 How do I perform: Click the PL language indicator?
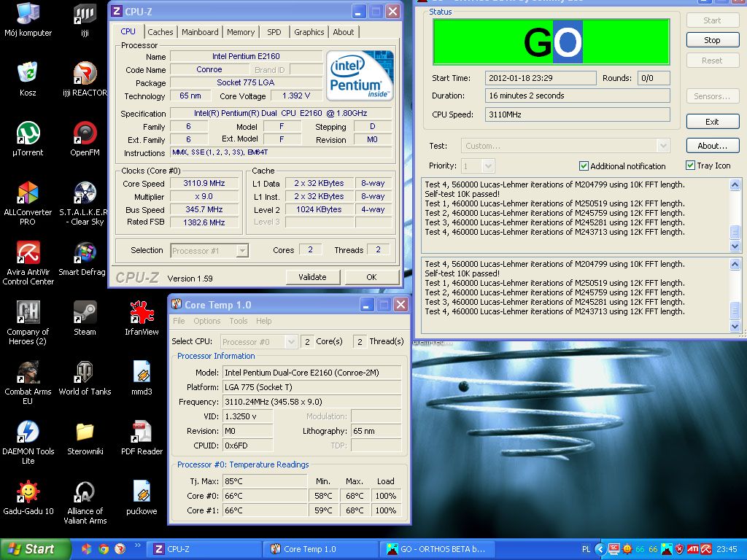point(586,549)
